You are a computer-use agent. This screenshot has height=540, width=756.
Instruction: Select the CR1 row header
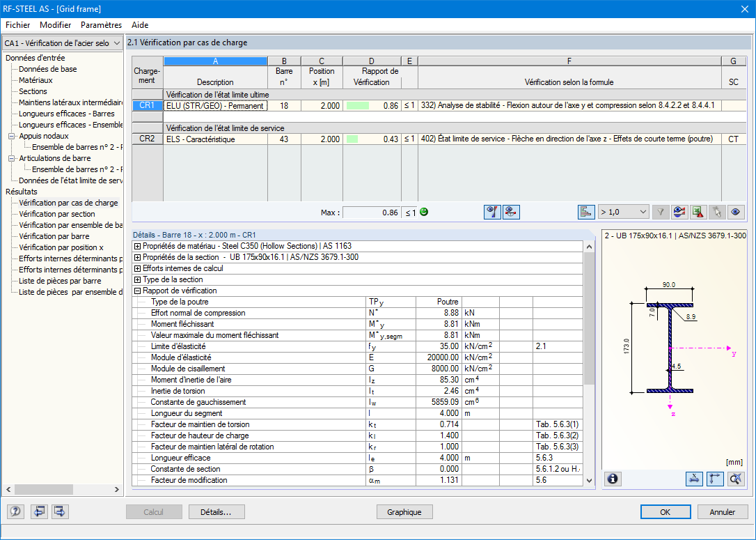(x=147, y=105)
